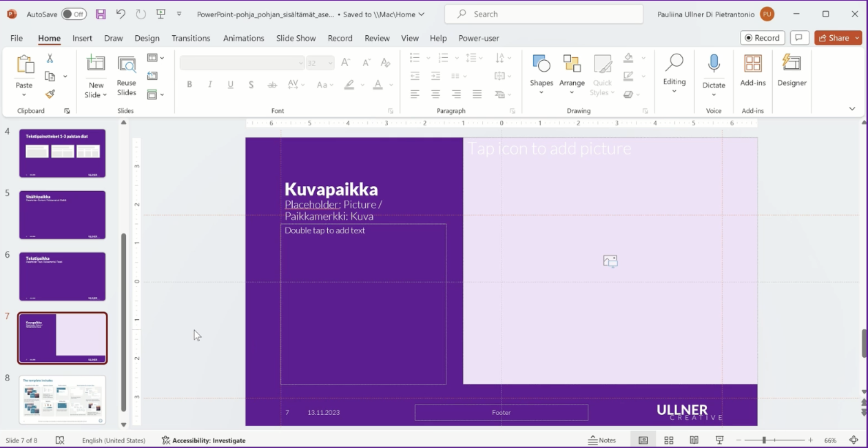The height and width of the screenshot is (448, 868).
Task: Expand the font size dropdown
Action: tap(331, 63)
